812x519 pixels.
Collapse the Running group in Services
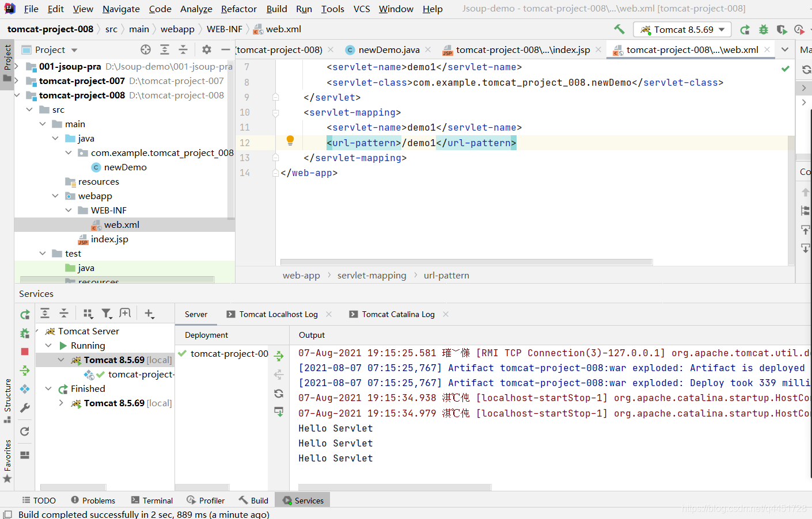(x=48, y=345)
